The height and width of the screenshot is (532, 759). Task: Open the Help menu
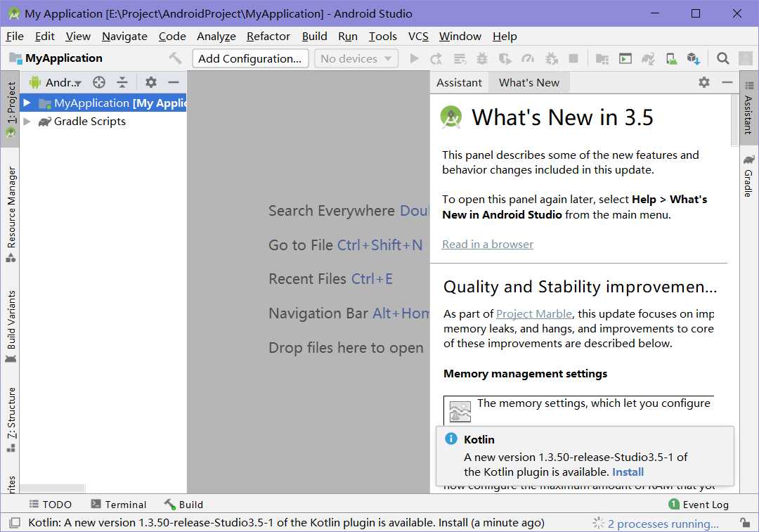pyautogui.click(x=505, y=37)
